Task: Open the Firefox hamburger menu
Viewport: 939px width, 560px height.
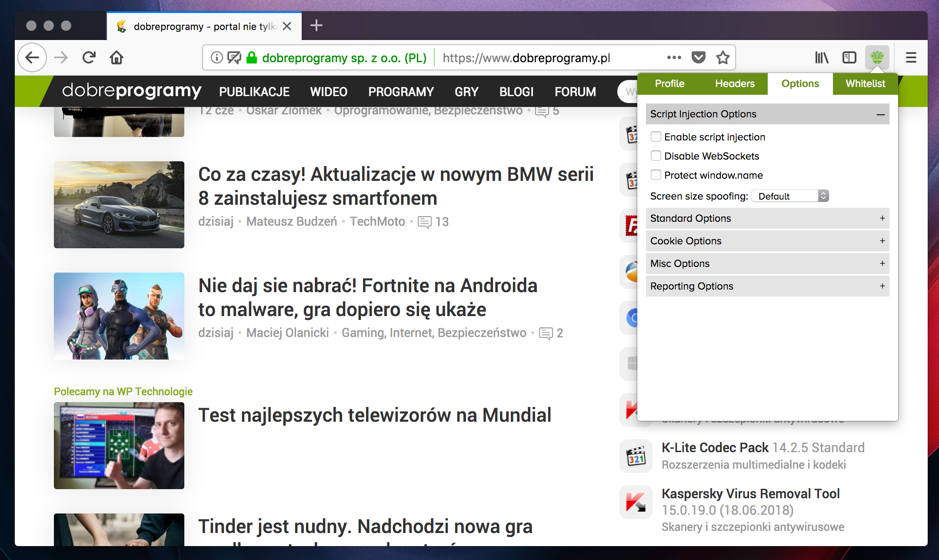Action: click(x=911, y=57)
